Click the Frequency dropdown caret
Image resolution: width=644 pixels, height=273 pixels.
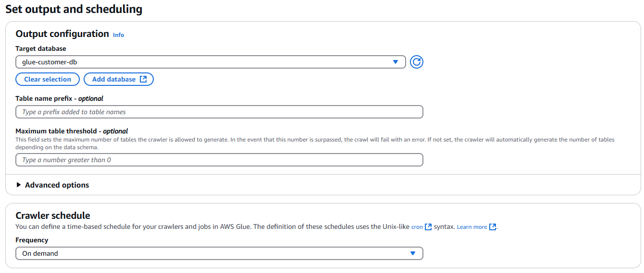(412, 253)
